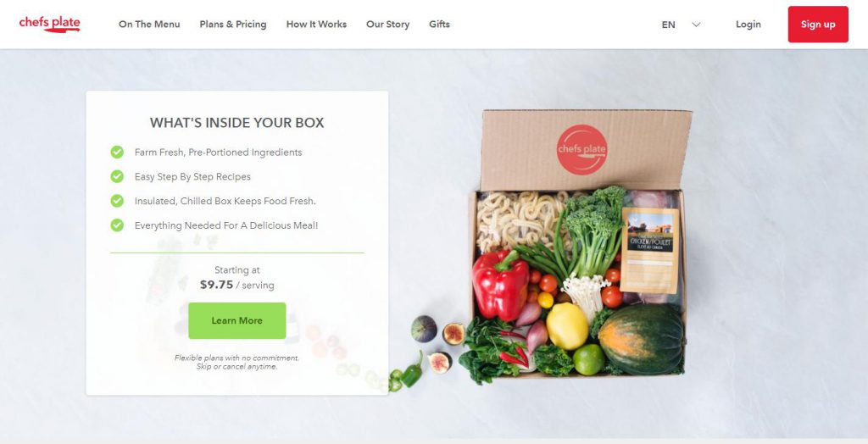Open Our Story from navigation
The height and width of the screenshot is (444, 868).
[x=387, y=25]
